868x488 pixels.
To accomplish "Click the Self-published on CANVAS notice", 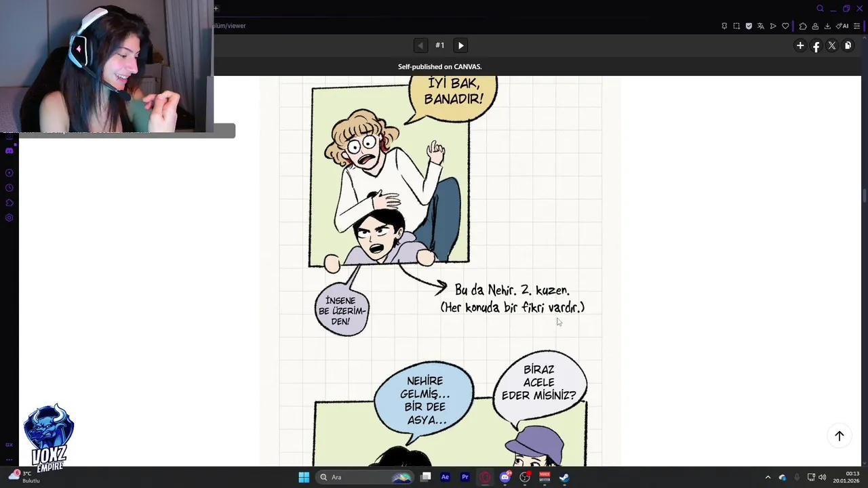I will 439,66.
